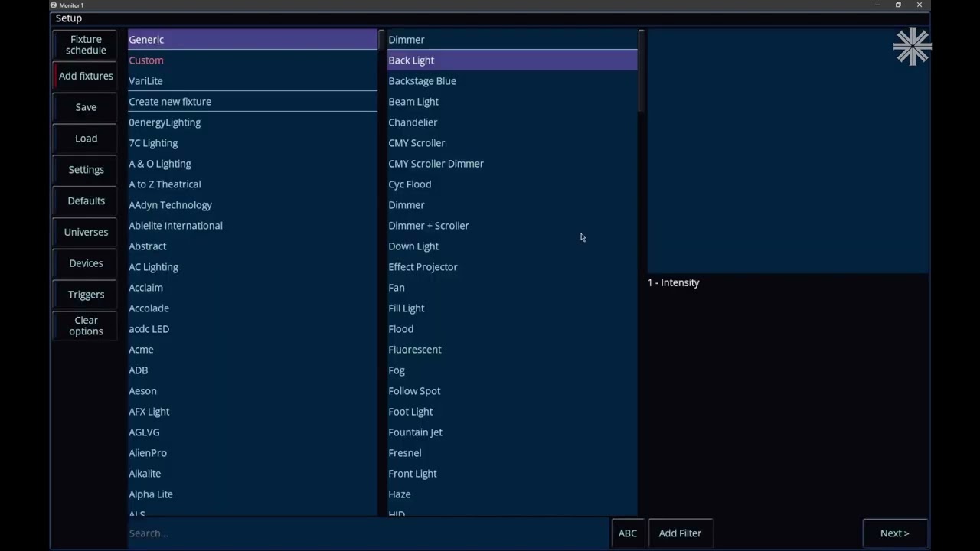Select Front Light fixture type
The image size is (980, 551).
tap(512, 474)
